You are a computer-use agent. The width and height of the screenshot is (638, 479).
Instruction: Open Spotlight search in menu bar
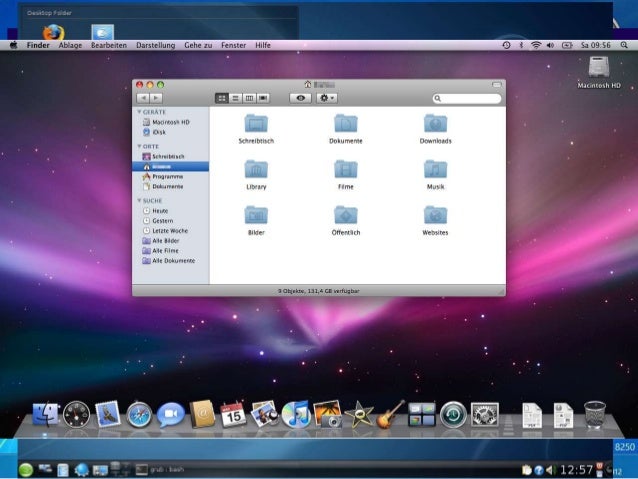624,45
